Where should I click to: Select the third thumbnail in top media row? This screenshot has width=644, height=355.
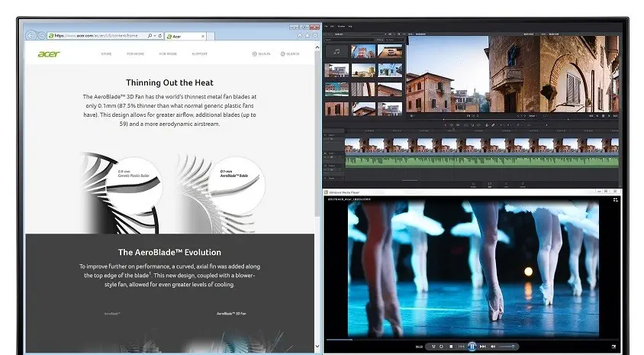pyautogui.click(x=390, y=51)
